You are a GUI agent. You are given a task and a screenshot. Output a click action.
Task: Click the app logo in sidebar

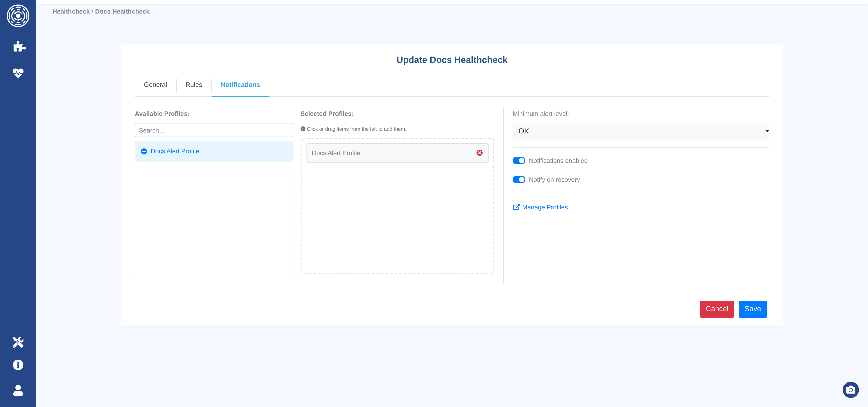(18, 16)
